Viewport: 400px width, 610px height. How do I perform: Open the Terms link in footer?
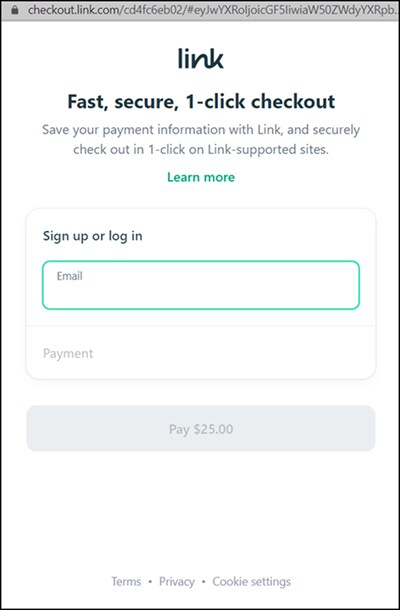pyautogui.click(x=126, y=582)
